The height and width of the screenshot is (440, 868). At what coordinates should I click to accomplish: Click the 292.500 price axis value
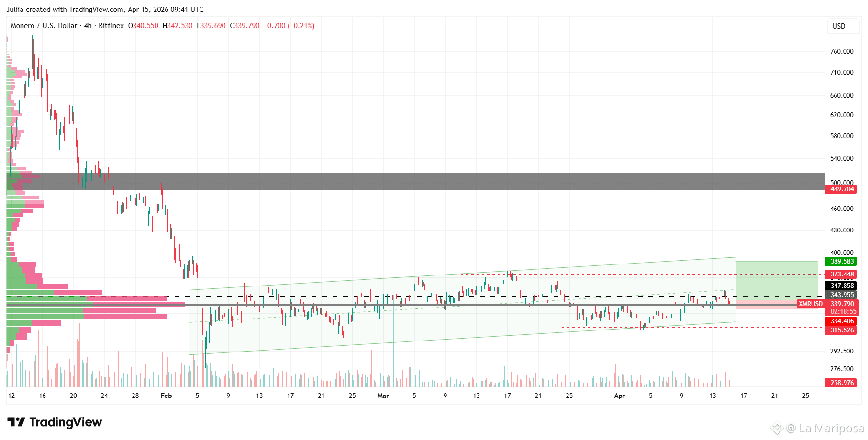click(842, 351)
